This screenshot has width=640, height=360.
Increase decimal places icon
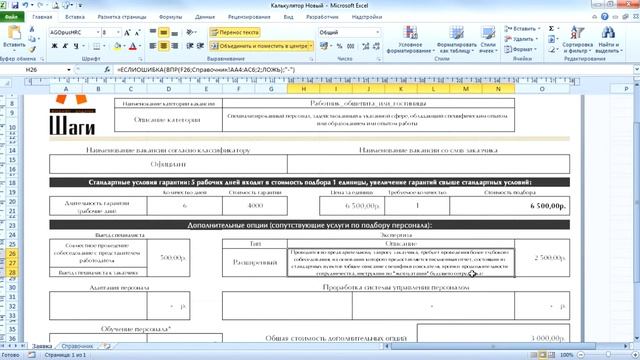pyautogui.click(x=366, y=46)
